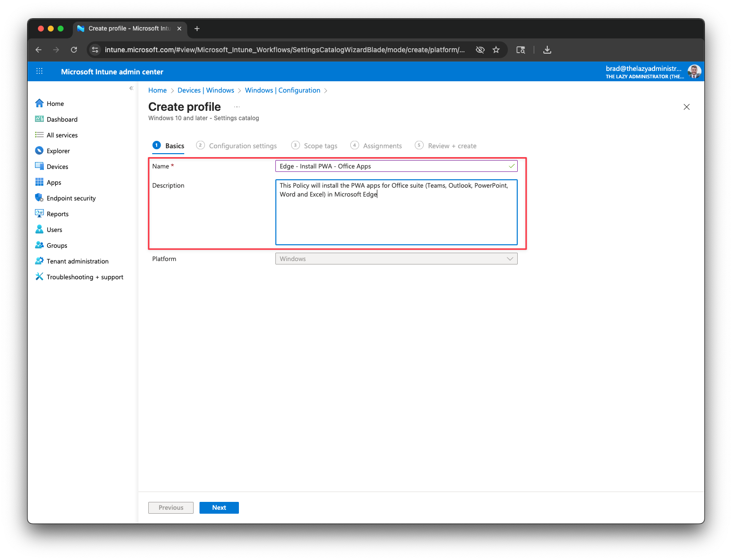Follow the Windows | Configuration breadcrumb
732x560 pixels.
[283, 90]
